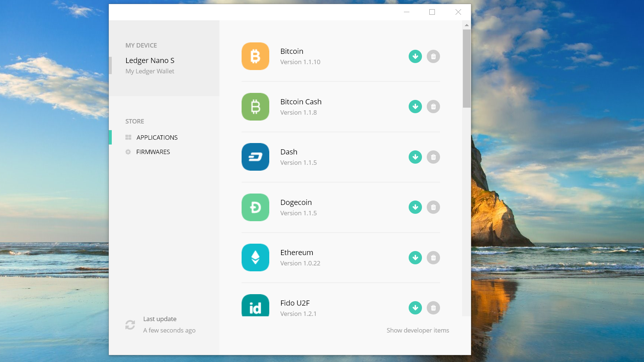Click Version 1.2.1 under Fido U2F
Viewport: 644px width, 362px height.
(298, 314)
